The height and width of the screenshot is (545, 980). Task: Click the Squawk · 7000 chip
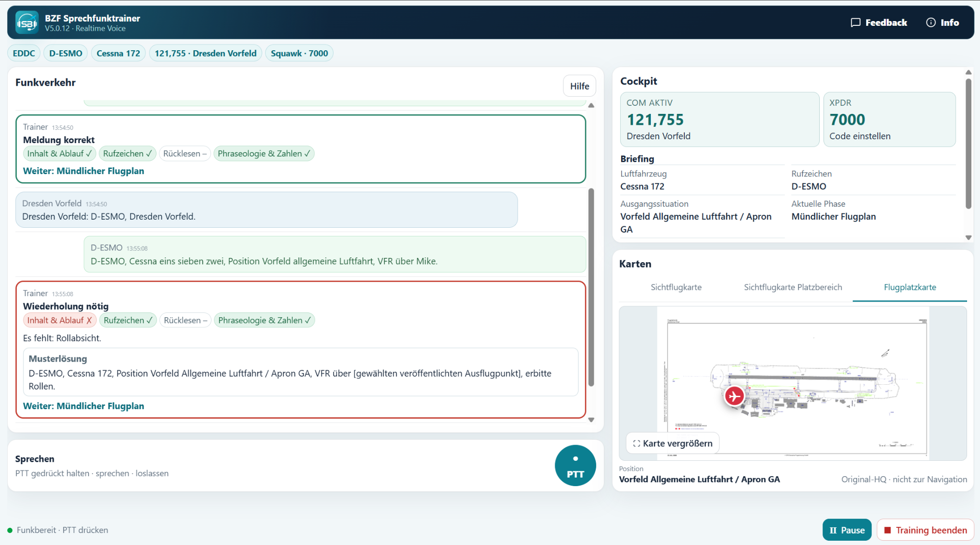tap(299, 53)
